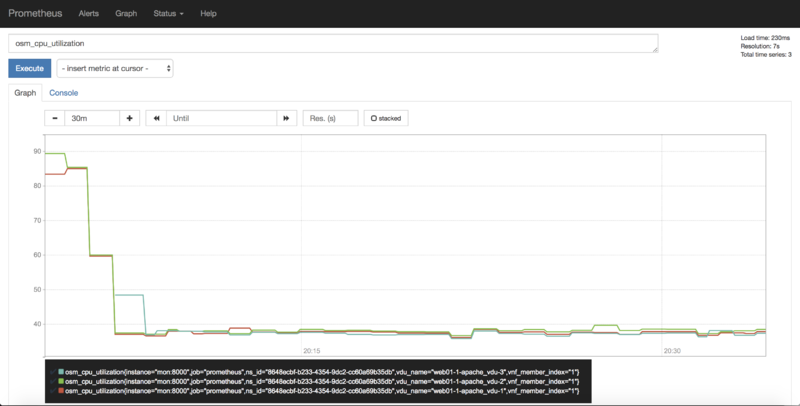Switch to the Console tab
The width and height of the screenshot is (800, 406).
(x=64, y=93)
